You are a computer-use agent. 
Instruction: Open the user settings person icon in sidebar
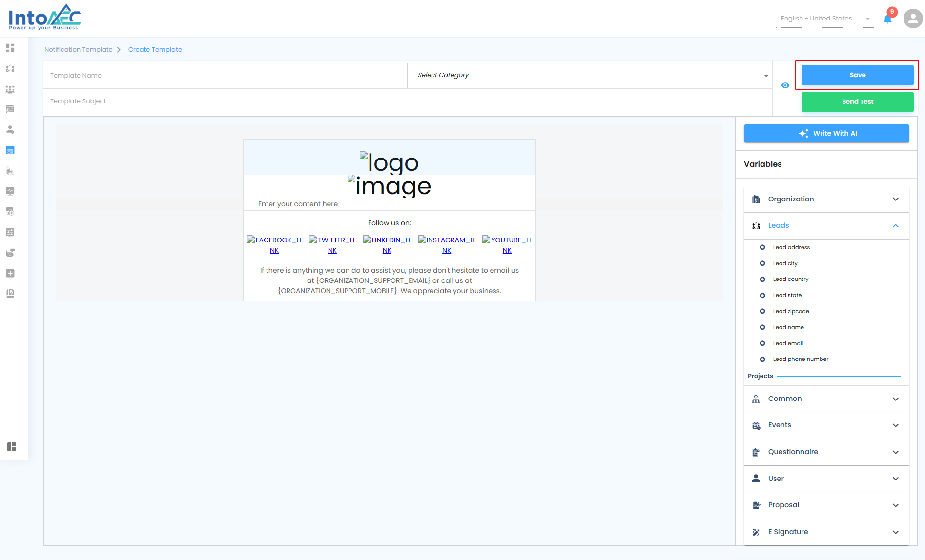(10, 130)
